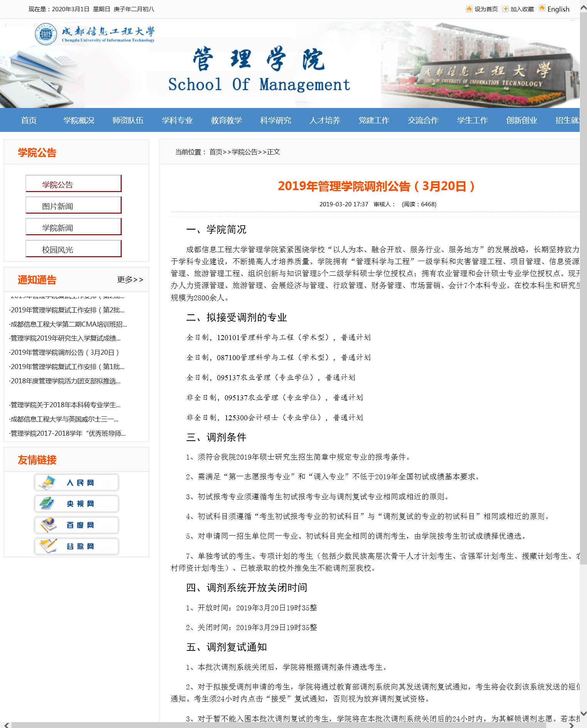Open 学院概况 menu item
587x728 pixels.
[x=79, y=120]
